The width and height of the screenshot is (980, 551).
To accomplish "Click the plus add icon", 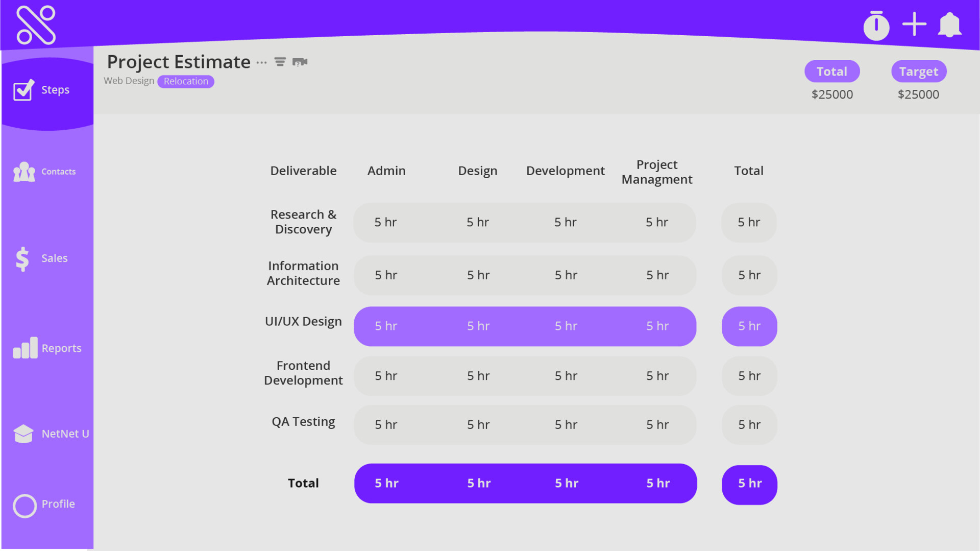I will 914,25.
